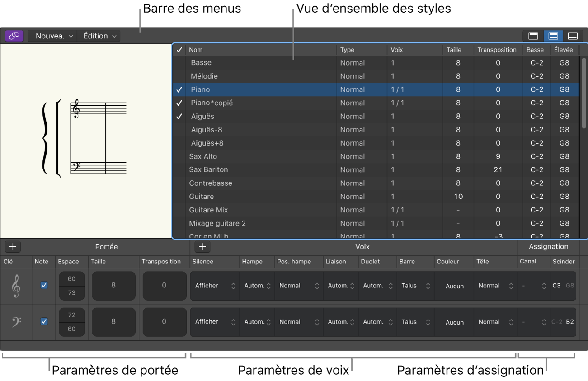Viewport: 588px width, 381px height.
Task: Click the bass clef icon in second staff row
Action: click(16, 322)
